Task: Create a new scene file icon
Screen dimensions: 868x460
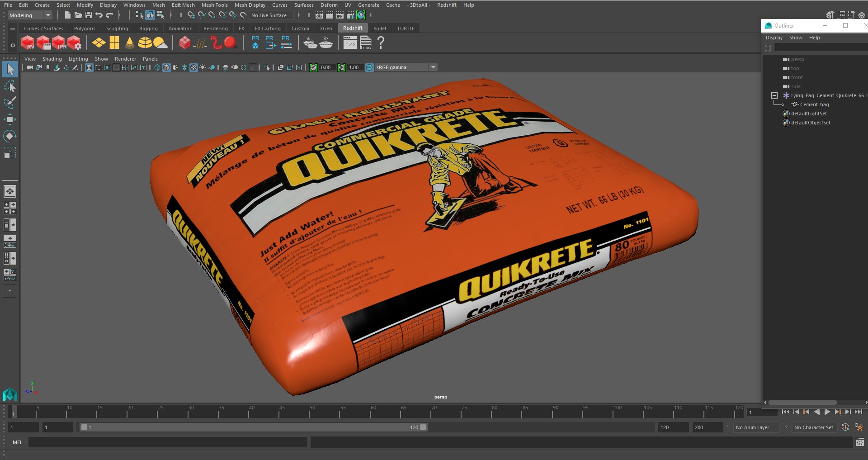Action: [67, 15]
